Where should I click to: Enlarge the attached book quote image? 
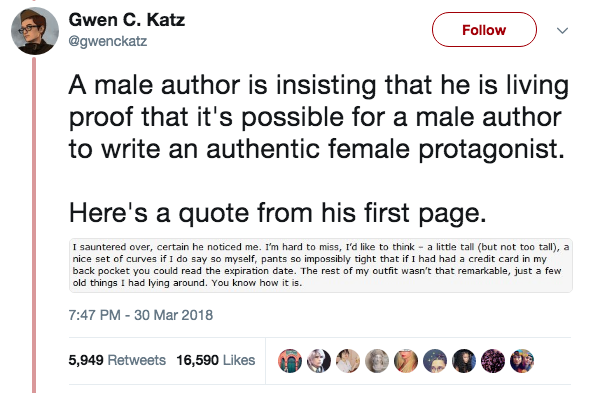(x=321, y=265)
